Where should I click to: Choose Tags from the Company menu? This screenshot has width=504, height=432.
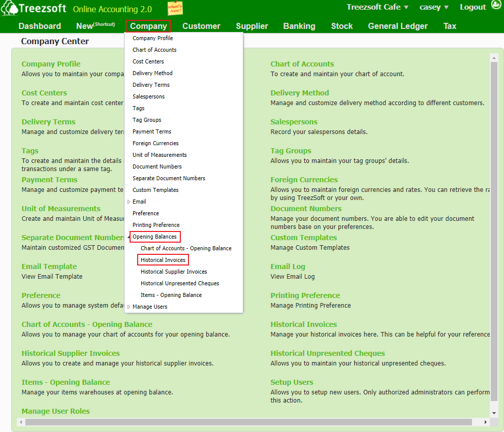[x=139, y=108]
